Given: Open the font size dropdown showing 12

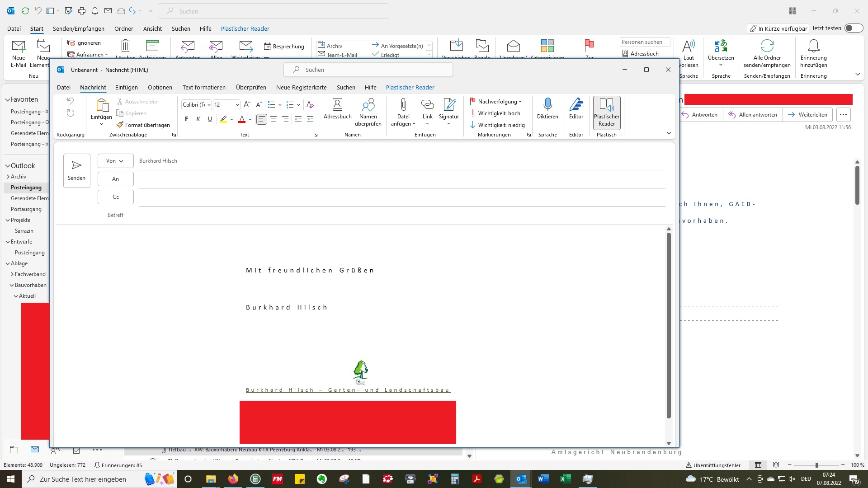Looking at the screenshot, I should tap(237, 105).
